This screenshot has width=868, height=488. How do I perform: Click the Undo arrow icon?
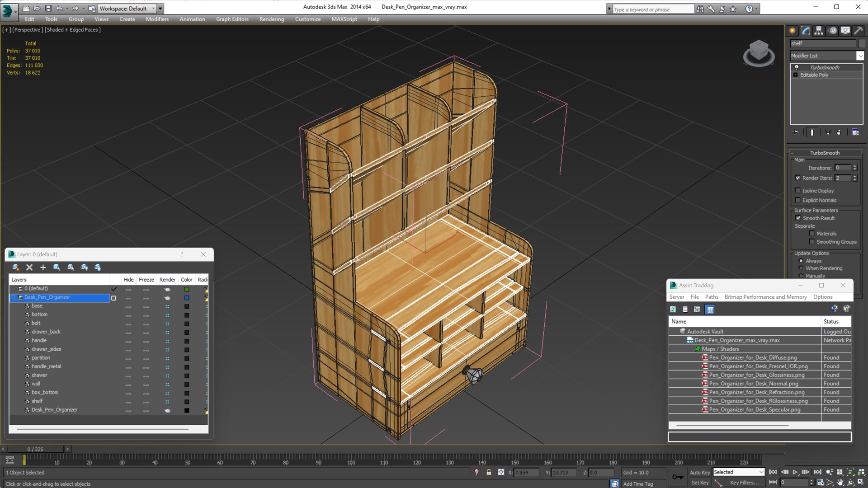point(59,8)
